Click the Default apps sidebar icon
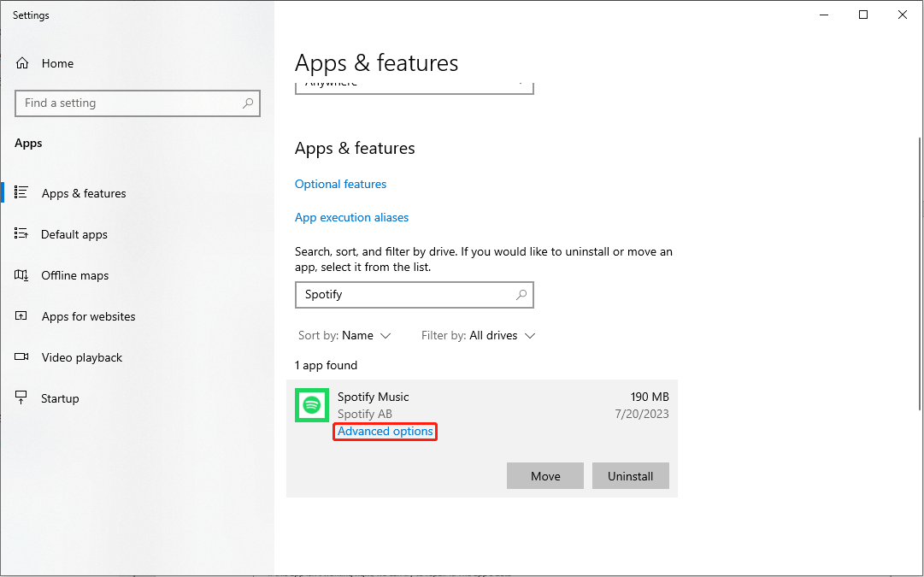The width and height of the screenshot is (924, 577). click(x=21, y=234)
